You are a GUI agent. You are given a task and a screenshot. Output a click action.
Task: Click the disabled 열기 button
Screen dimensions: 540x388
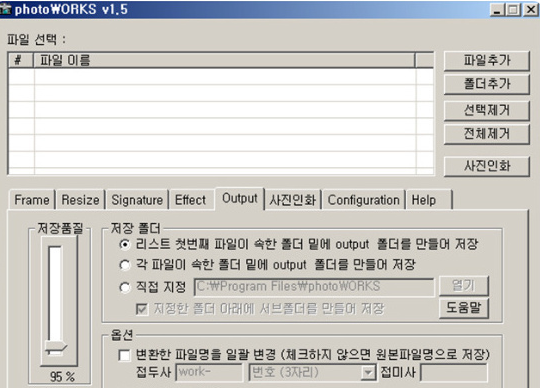pos(464,285)
